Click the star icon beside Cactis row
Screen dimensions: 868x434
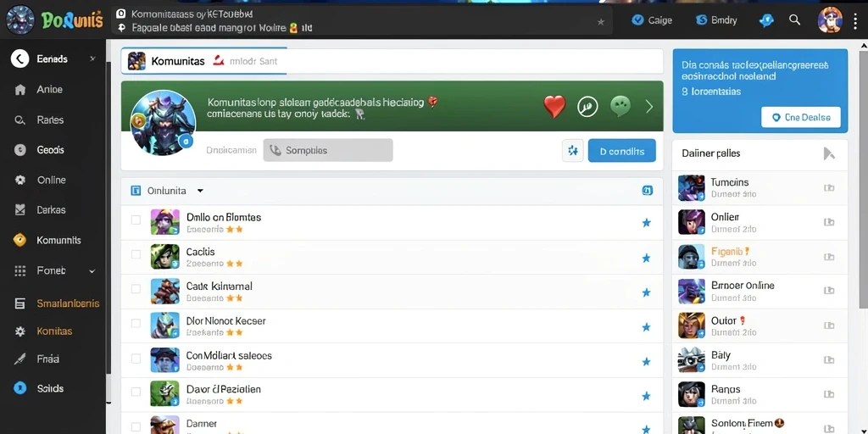pos(645,258)
